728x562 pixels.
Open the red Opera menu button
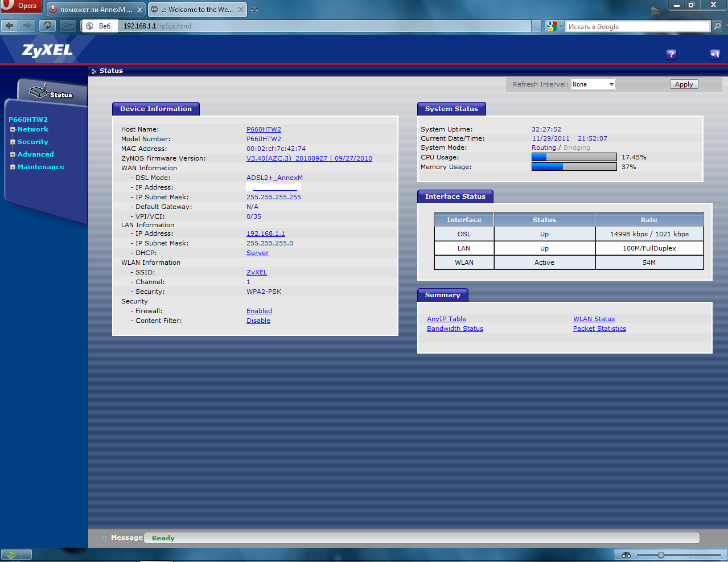click(21, 6)
